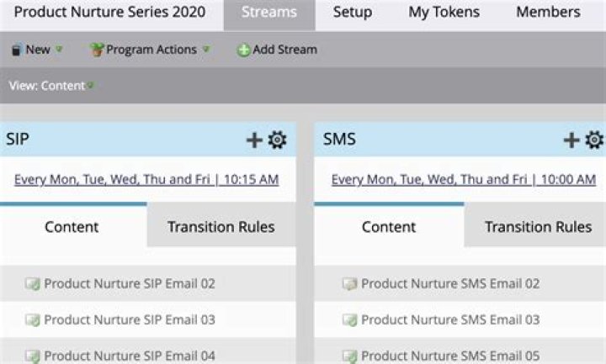Viewport: 606px width, 364px height.
Task: Open the View: Content dropdown
Action: click(x=51, y=85)
